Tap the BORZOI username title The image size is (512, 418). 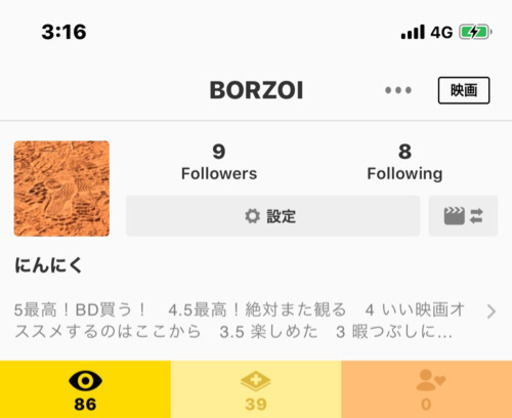pyautogui.click(x=256, y=90)
